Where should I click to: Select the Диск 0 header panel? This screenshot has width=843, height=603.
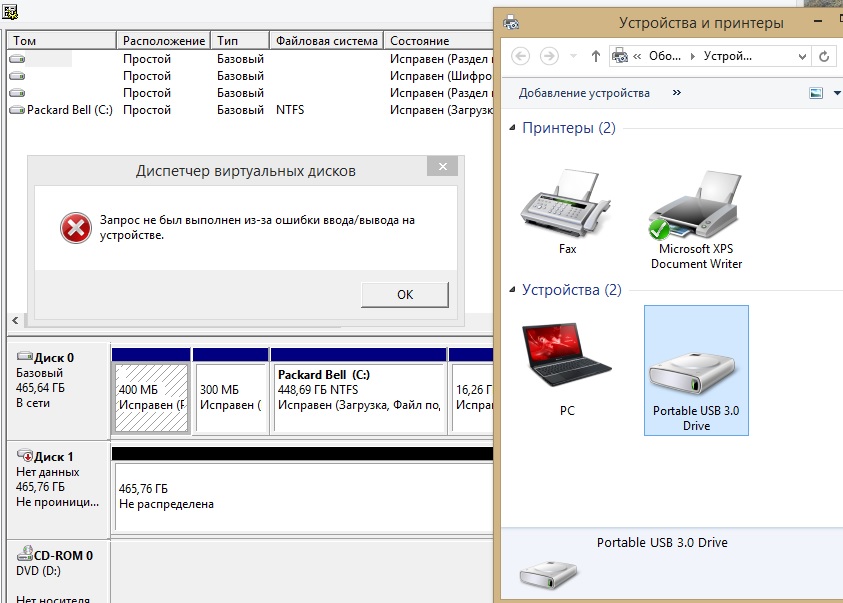pyautogui.click(x=58, y=391)
